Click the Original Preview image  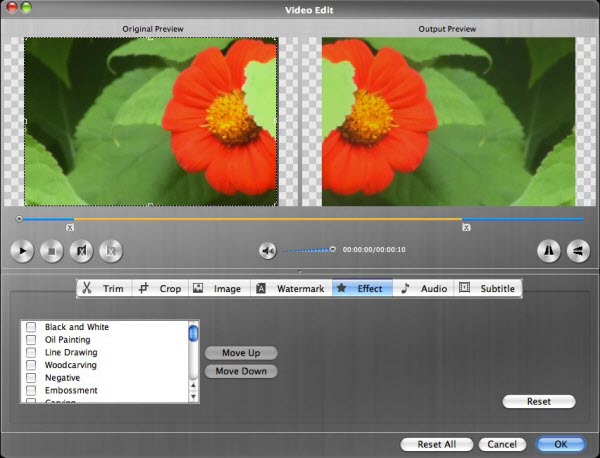pyautogui.click(x=151, y=121)
